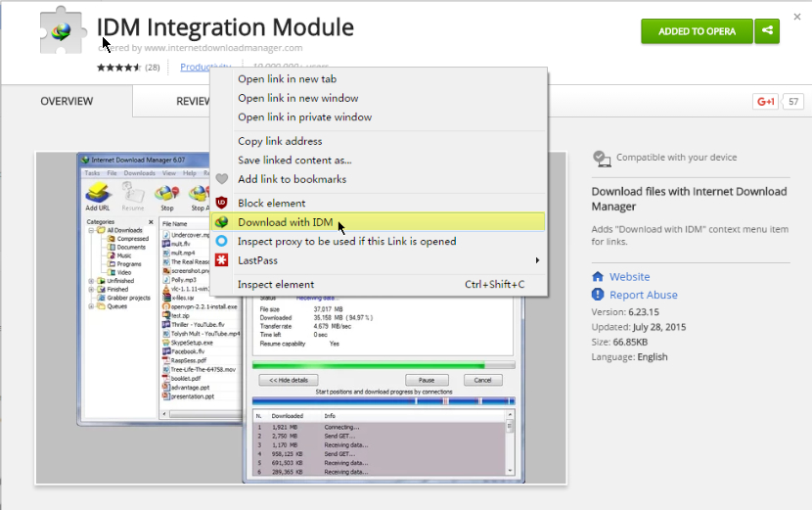Image resolution: width=812 pixels, height=510 pixels.
Task: Click the G+1 button
Action: click(765, 102)
